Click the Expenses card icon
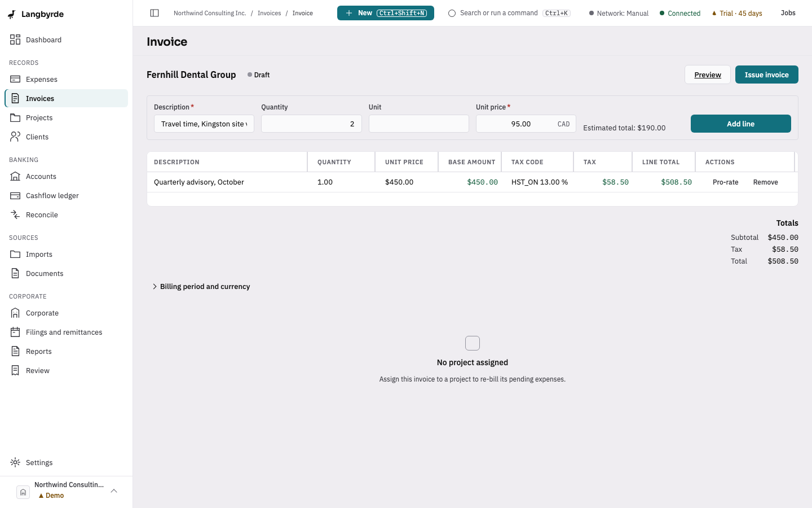 point(15,79)
